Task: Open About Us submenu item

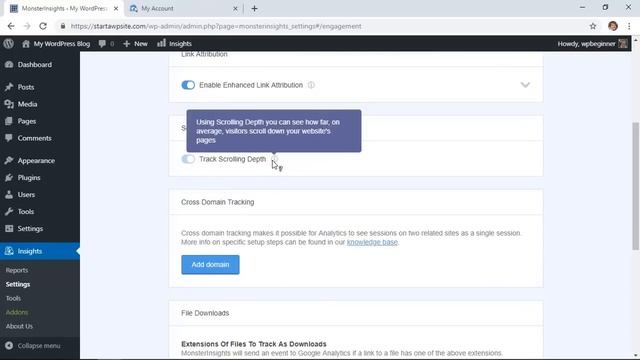Action: pyautogui.click(x=19, y=326)
